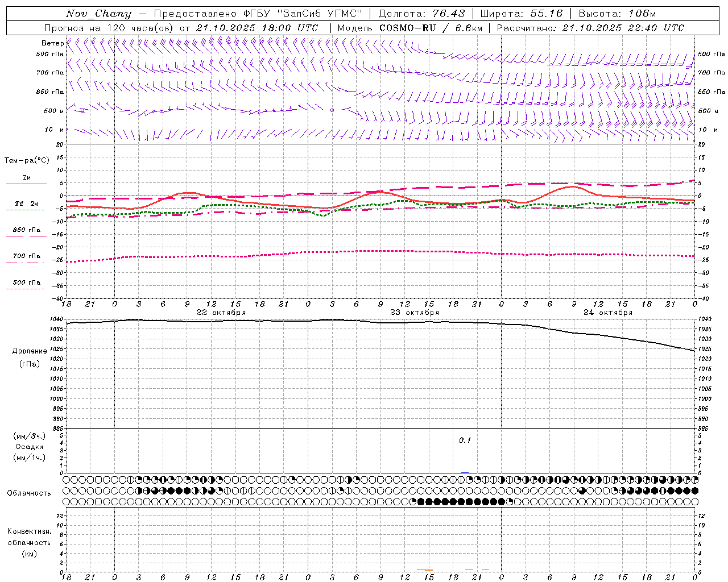The width and height of the screenshot is (728, 582).
Task: Click forecast start time 21.10.2025 18:00 UTC
Action: coord(257,28)
